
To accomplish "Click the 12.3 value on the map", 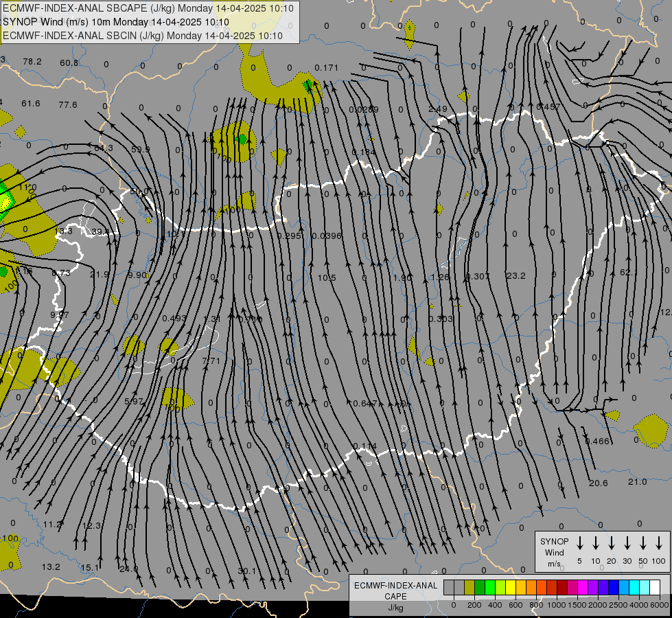I will [91, 526].
